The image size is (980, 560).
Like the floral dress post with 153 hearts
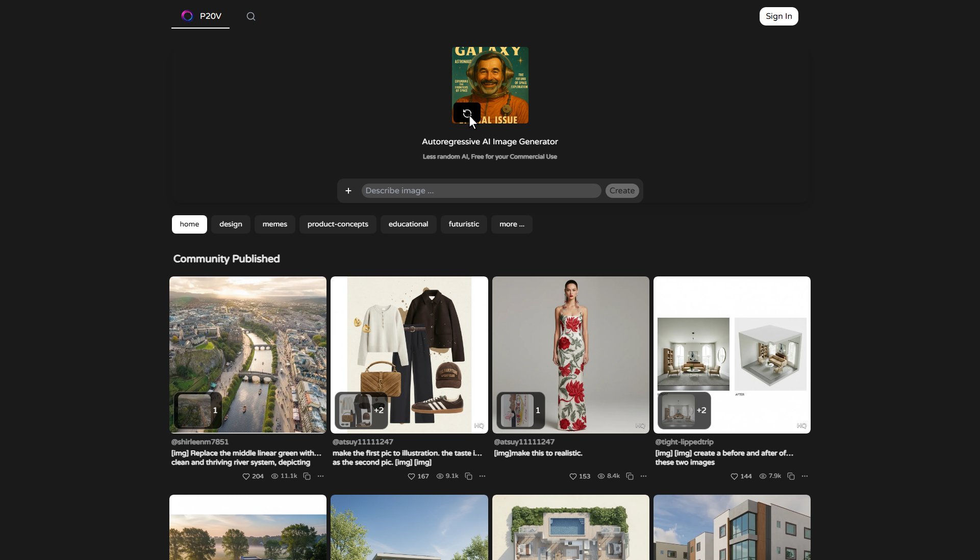(x=573, y=476)
